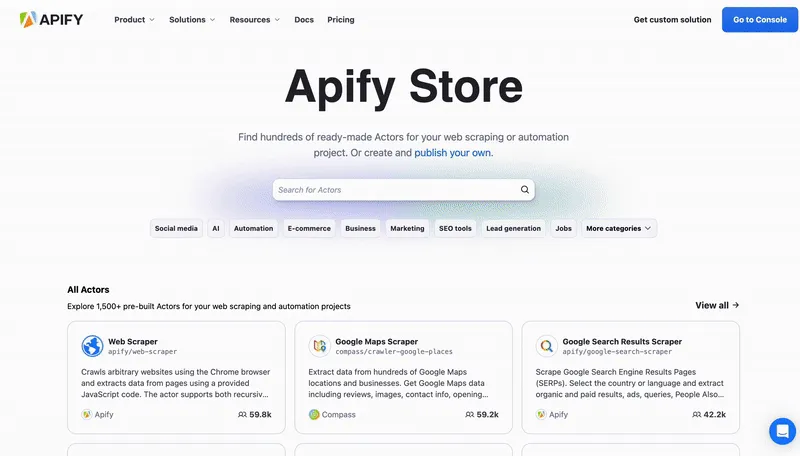Open Google Search Results Scraper title
Screen dimensions: 800x456
(622, 341)
